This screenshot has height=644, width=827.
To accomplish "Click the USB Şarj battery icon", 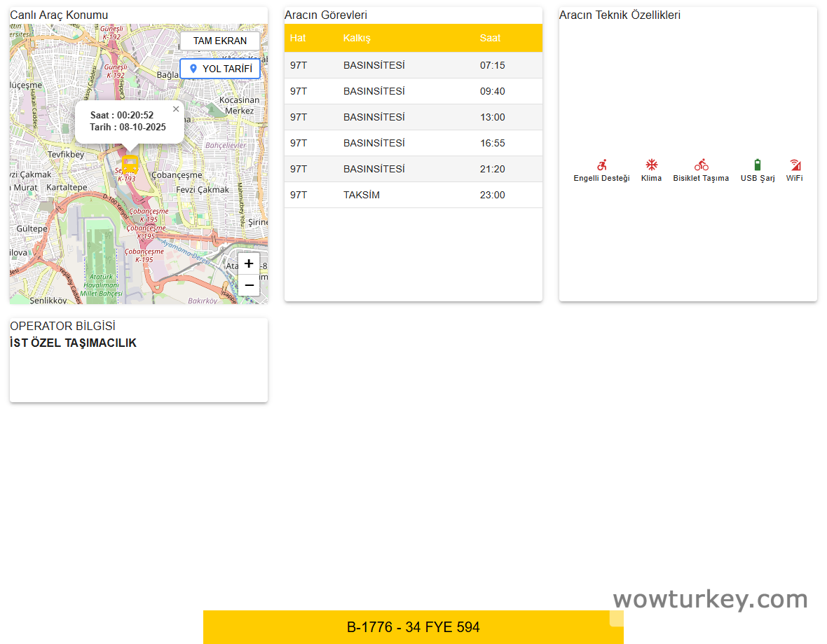I will (x=757, y=165).
